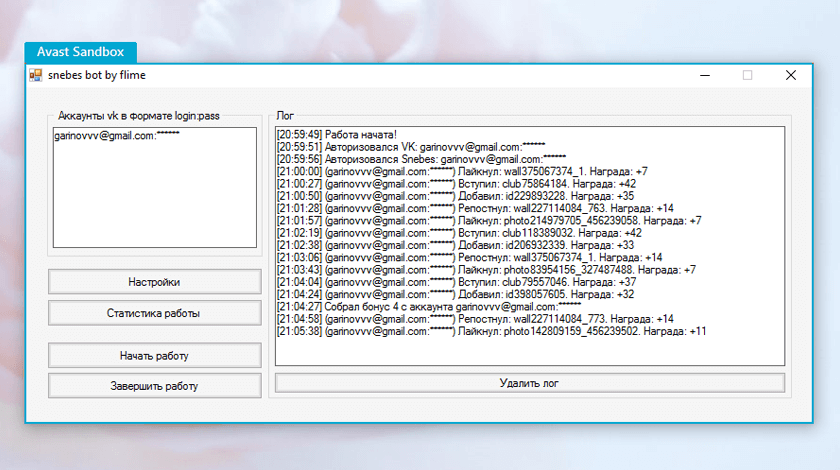Focus the VK accounts login:pass text box

pos(155,188)
